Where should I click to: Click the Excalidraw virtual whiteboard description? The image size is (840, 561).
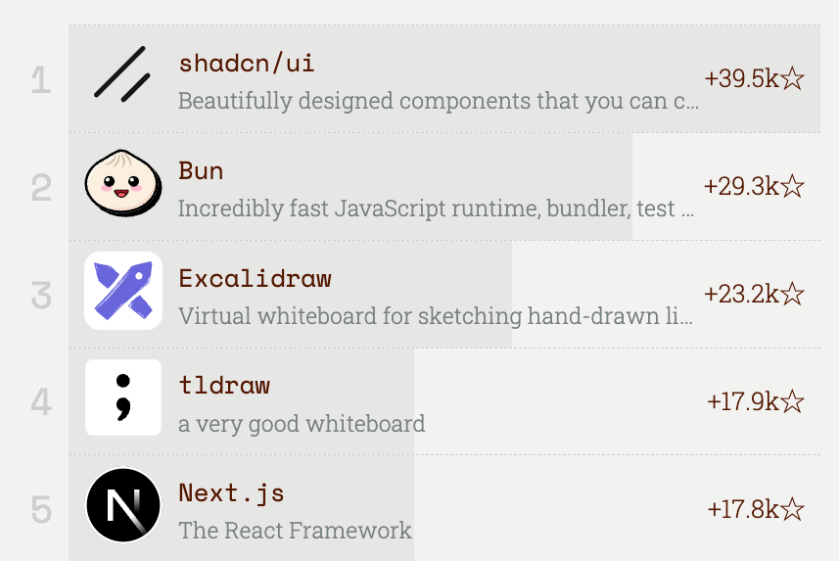pos(435,316)
